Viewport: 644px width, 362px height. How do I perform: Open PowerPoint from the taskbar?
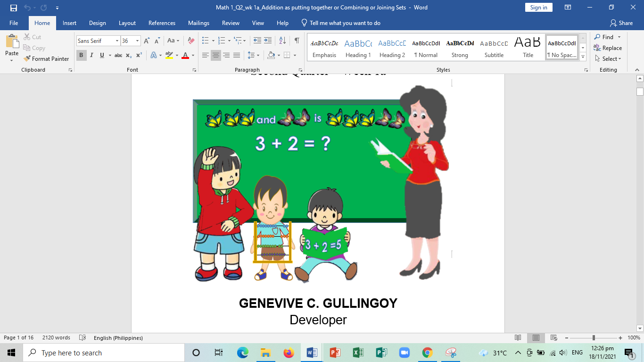click(335, 353)
